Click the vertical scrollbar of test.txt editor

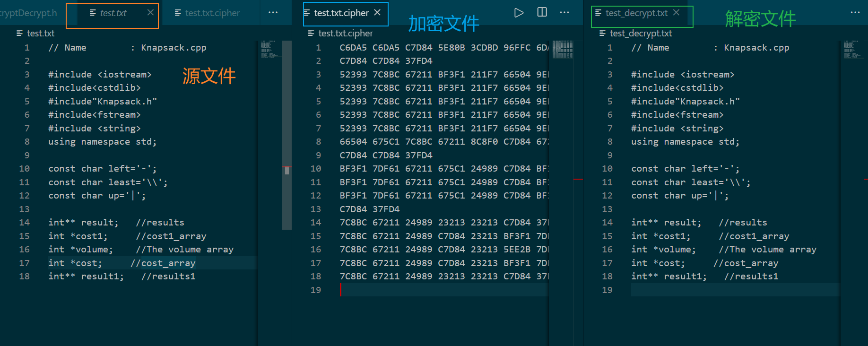pyautogui.click(x=286, y=135)
